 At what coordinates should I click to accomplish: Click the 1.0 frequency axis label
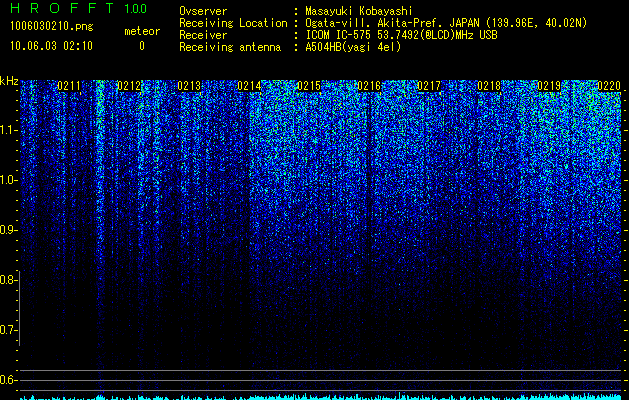pyautogui.click(x=9, y=180)
